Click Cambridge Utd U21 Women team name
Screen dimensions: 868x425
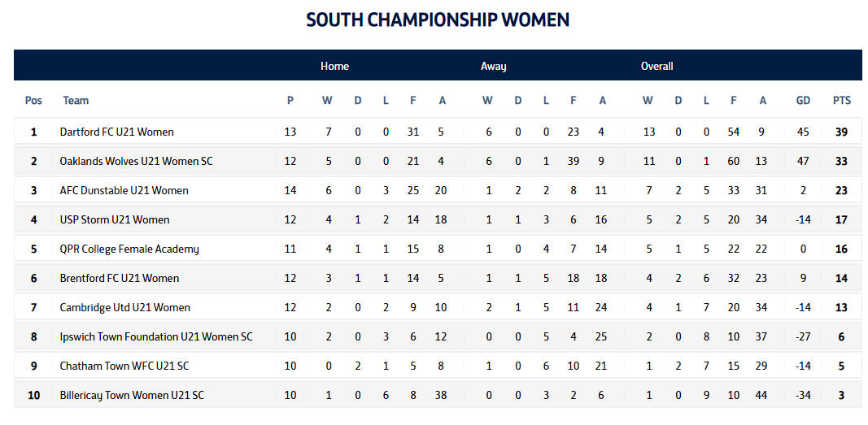(x=124, y=307)
